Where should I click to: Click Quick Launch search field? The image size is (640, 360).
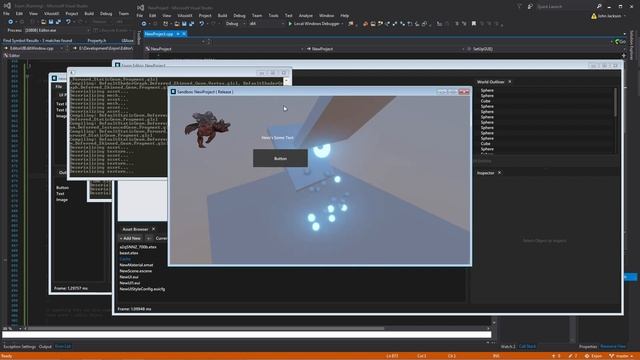(x=565, y=7)
